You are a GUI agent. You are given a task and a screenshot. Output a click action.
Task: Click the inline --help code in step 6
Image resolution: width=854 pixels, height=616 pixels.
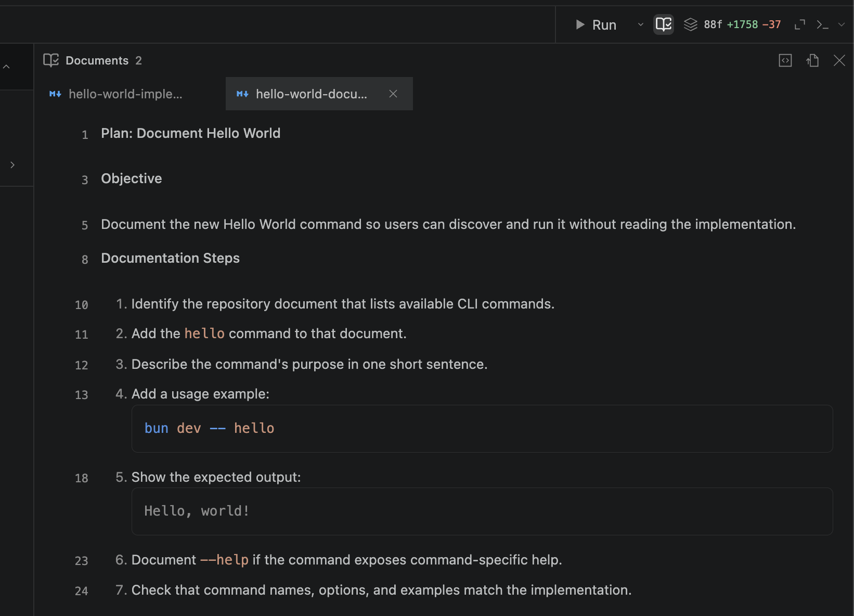(x=224, y=560)
